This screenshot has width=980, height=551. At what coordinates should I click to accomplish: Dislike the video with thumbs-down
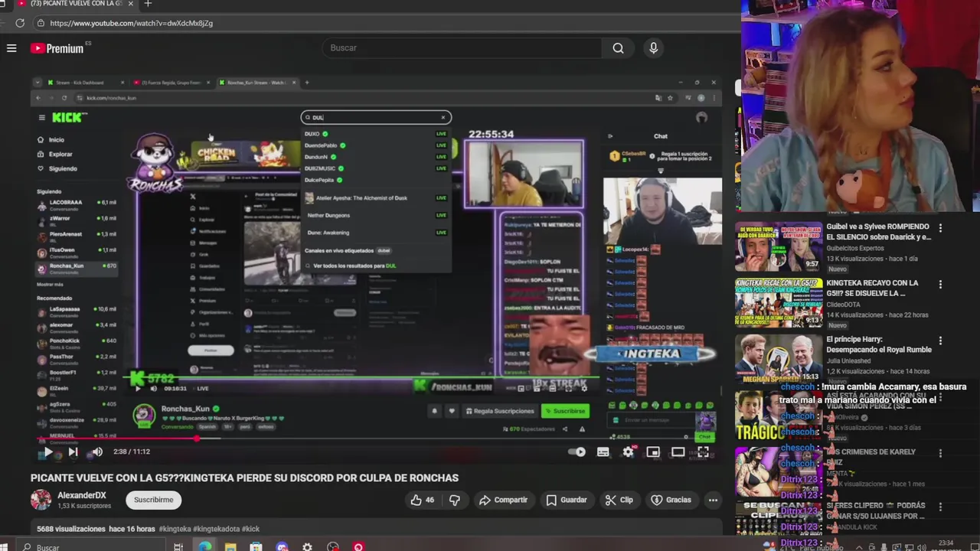(x=454, y=500)
